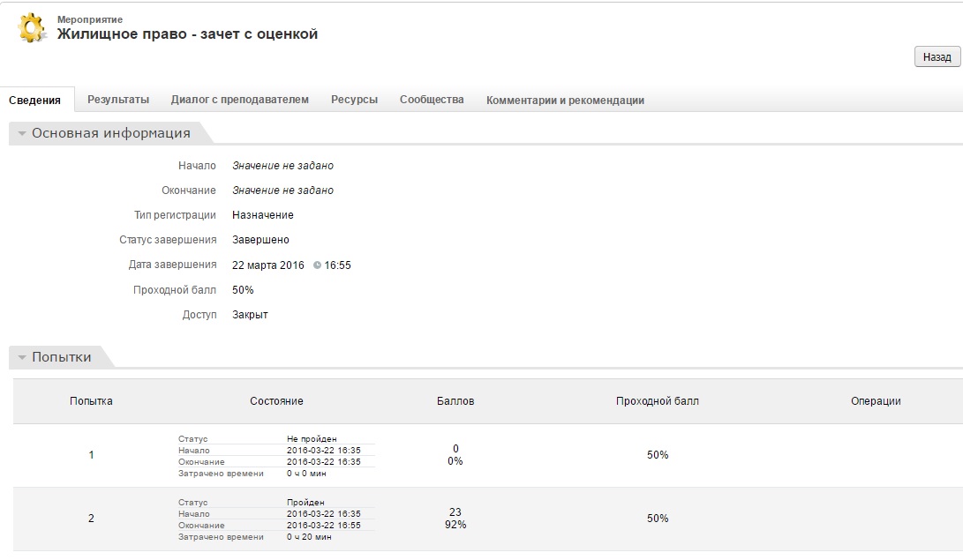
Task: Switch to the Результаты tab
Action: pyautogui.click(x=118, y=100)
